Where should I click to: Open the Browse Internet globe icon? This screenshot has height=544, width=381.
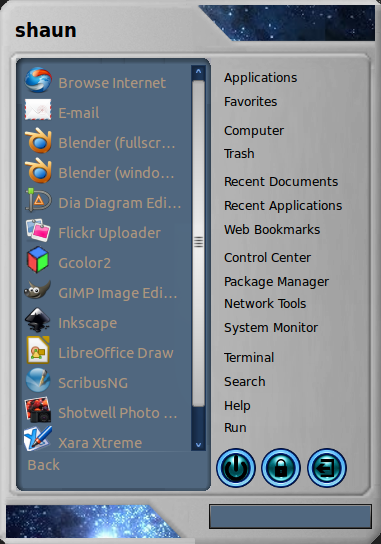[x=38, y=80]
